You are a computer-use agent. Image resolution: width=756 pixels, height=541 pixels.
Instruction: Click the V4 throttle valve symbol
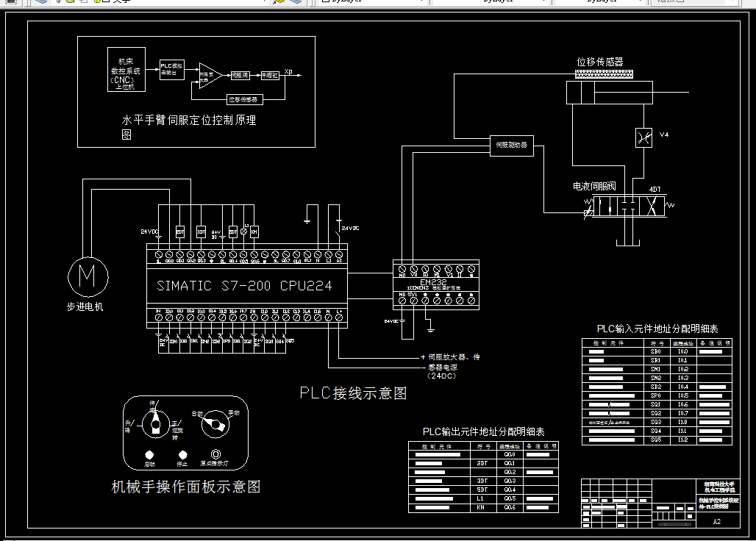(x=643, y=137)
